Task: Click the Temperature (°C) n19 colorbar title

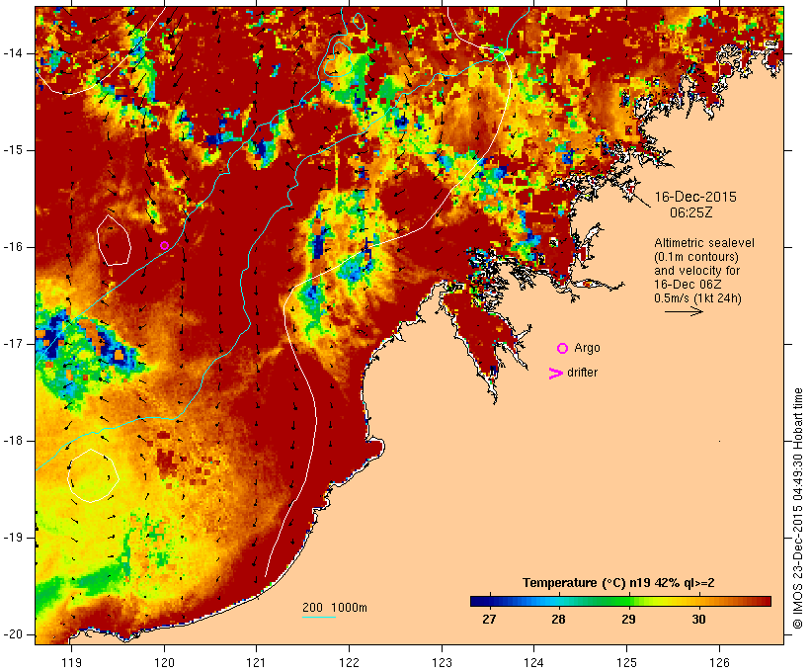Action: pyautogui.click(x=618, y=583)
